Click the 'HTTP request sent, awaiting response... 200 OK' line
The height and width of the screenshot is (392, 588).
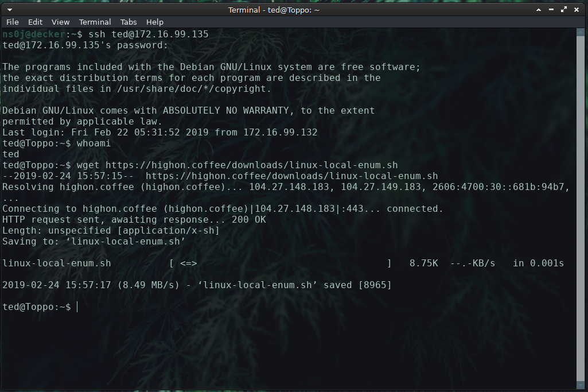134,219
